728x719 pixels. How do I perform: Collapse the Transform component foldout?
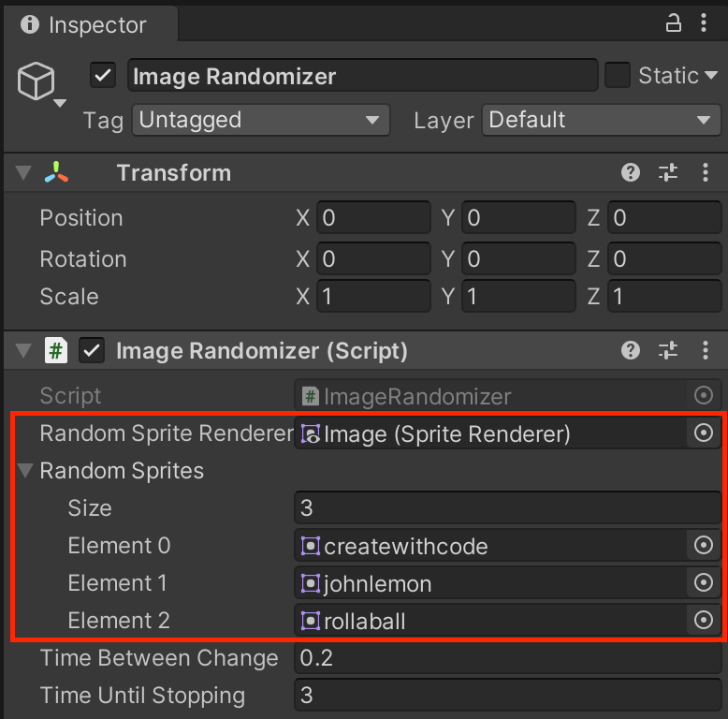click(23, 173)
